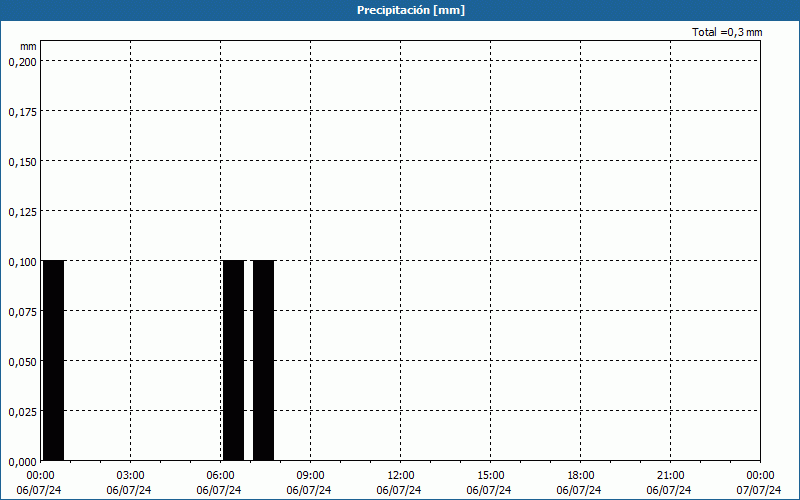Click the "mm" unit label above the y-axis
Screen dimensions: 800x500
click(28, 46)
